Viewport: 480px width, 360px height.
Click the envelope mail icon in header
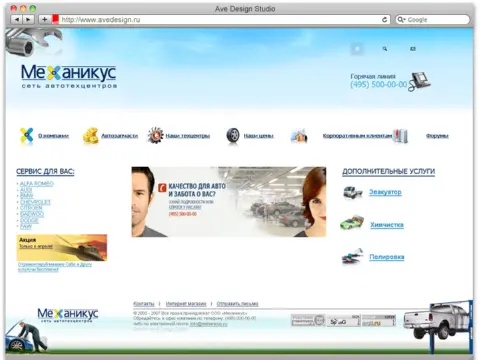[x=413, y=49]
